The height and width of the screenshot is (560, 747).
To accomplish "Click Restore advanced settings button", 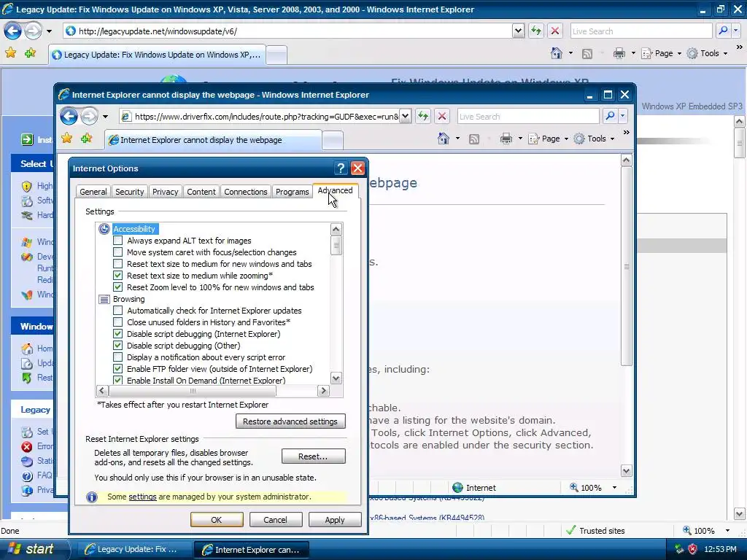I will click(290, 421).
